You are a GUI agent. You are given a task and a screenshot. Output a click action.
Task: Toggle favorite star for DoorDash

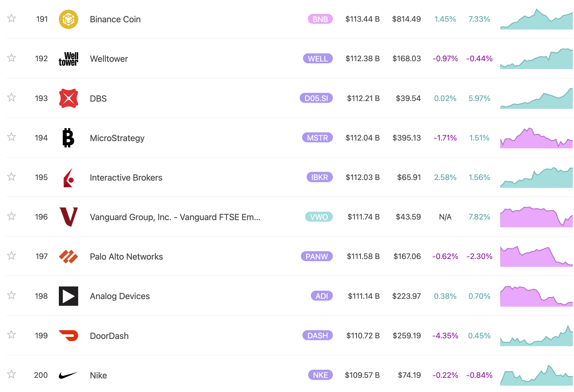coord(11,335)
